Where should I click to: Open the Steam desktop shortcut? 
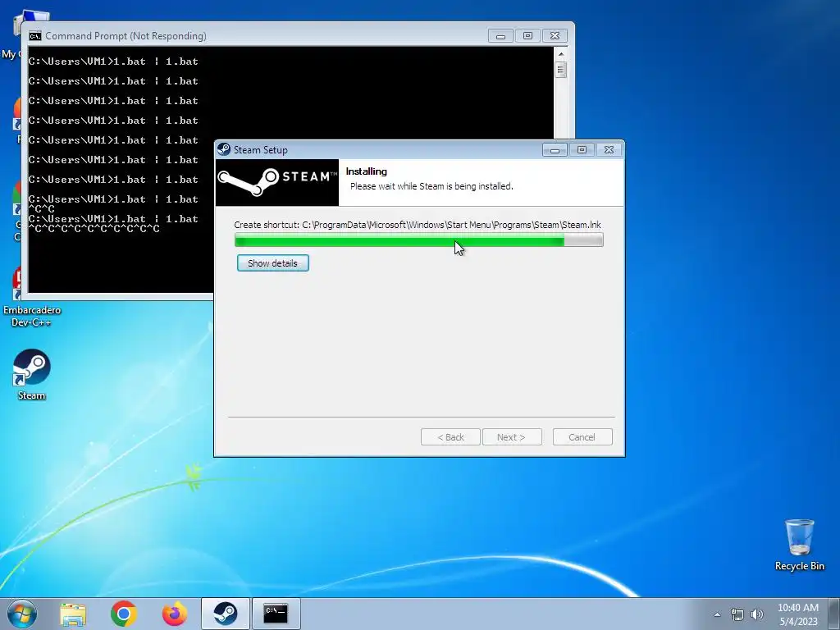(x=31, y=374)
